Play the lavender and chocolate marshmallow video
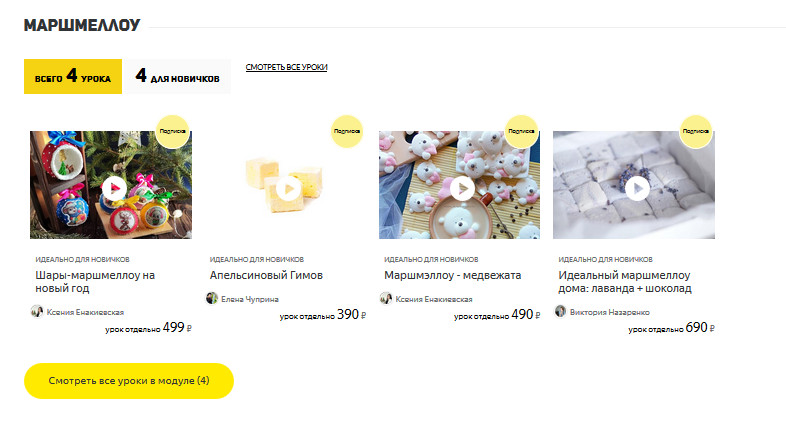The height and width of the screenshot is (430, 786). [x=637, y=188]
